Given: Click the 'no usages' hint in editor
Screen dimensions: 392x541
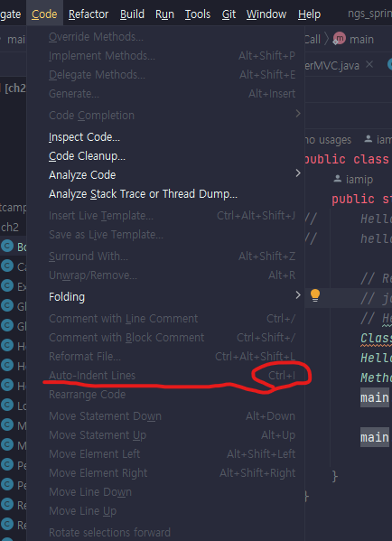Looking at the screenshot, I should 328,140.
